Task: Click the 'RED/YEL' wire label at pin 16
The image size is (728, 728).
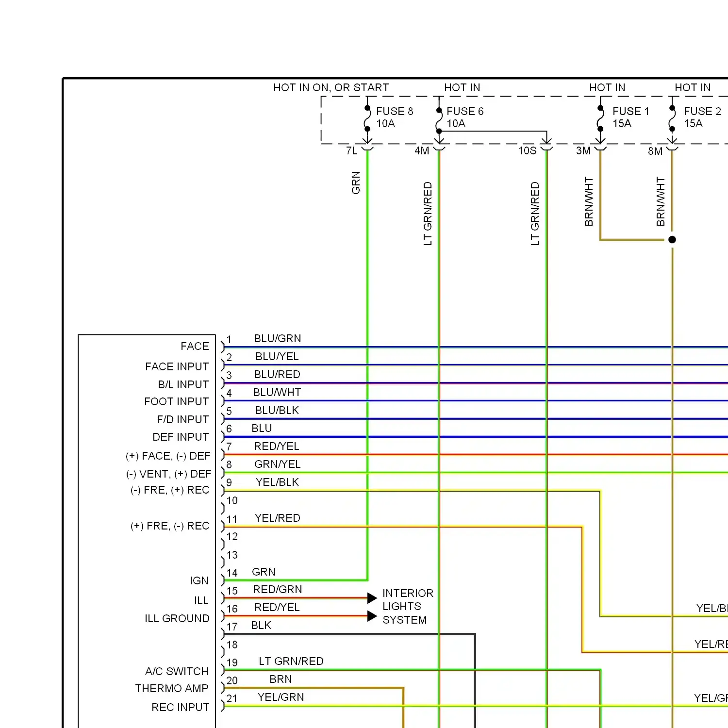Action: [x=277, y=608]
